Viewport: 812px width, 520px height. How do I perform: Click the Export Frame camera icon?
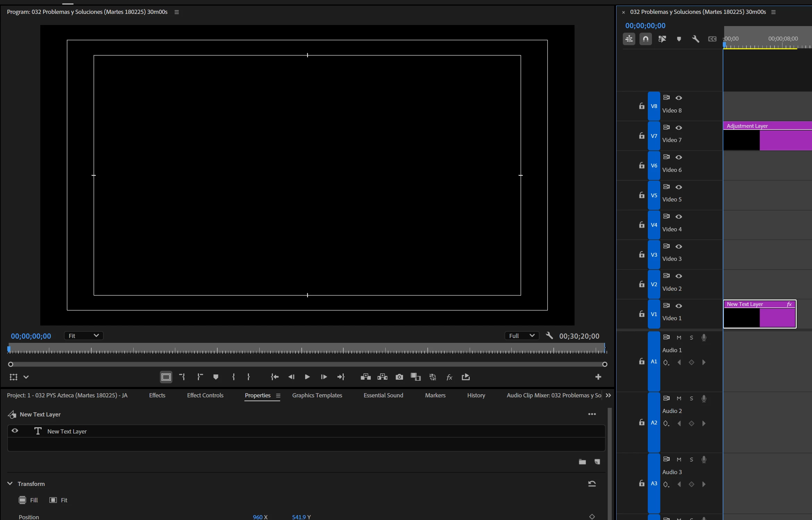tap(399, 377)
